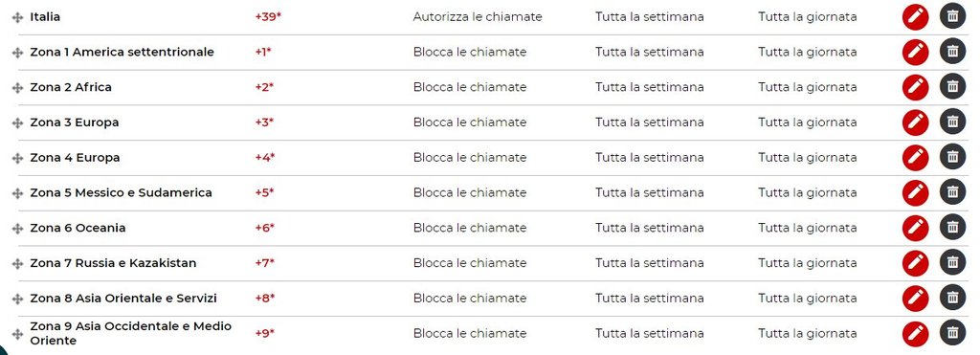Click move handle for Zona 6 Oceania
This screenshot has height=355, width=980.
click(17, 229)
